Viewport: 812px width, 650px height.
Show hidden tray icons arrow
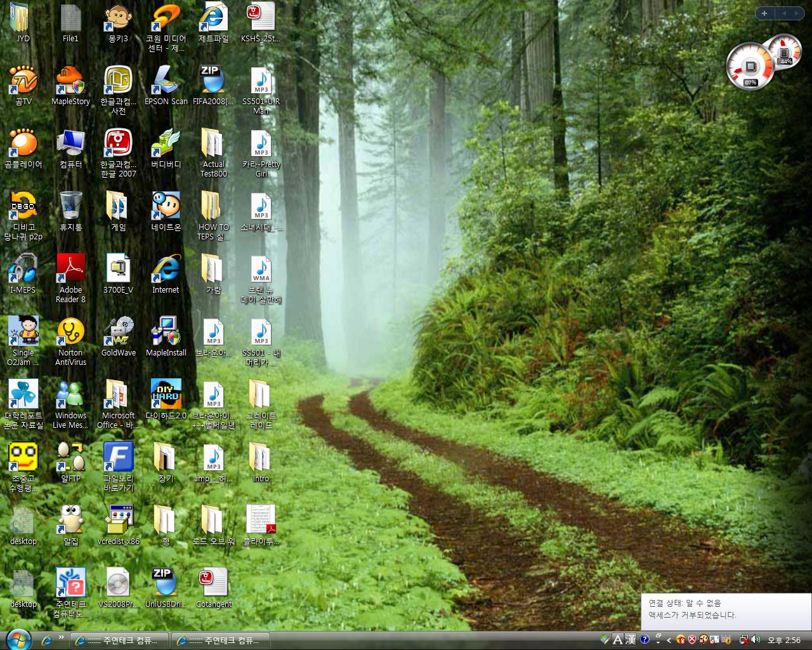pos(669,640)
